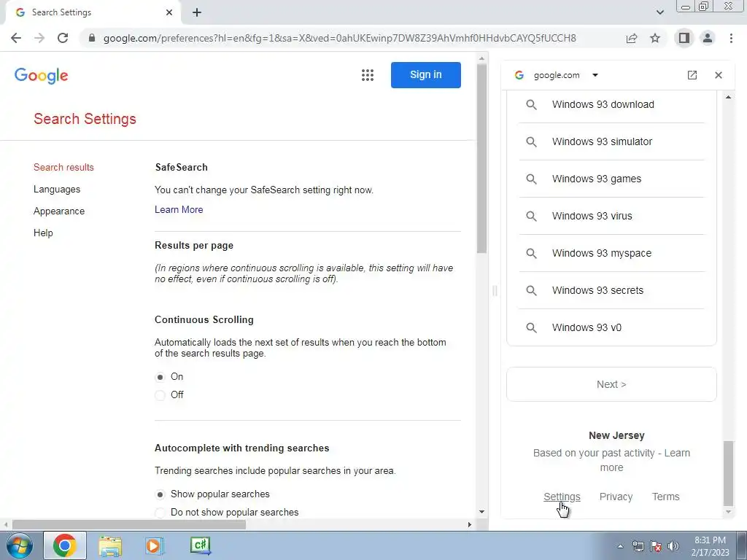Choose Do not show popular searches option
Screen dimensions: 747x560
(x=160, y=513)
